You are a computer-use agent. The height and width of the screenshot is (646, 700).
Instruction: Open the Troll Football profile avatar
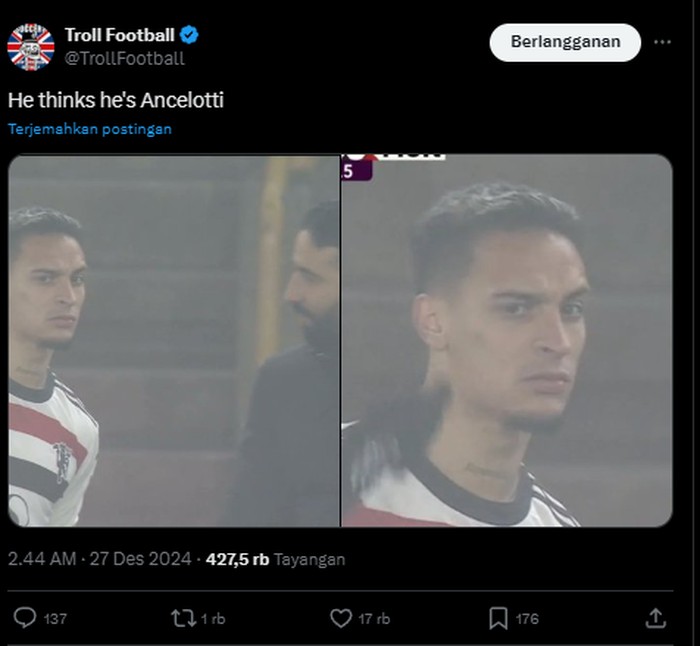[x=30, y=46]
